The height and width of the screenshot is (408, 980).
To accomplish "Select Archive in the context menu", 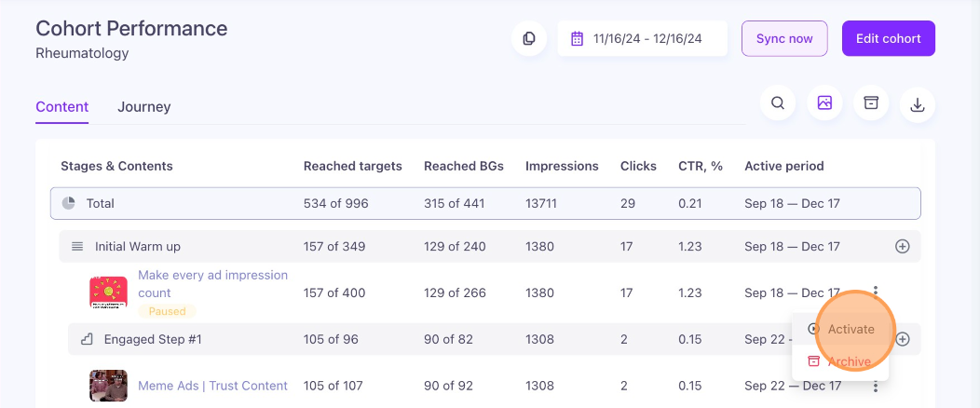I will [x=840, y=361].
